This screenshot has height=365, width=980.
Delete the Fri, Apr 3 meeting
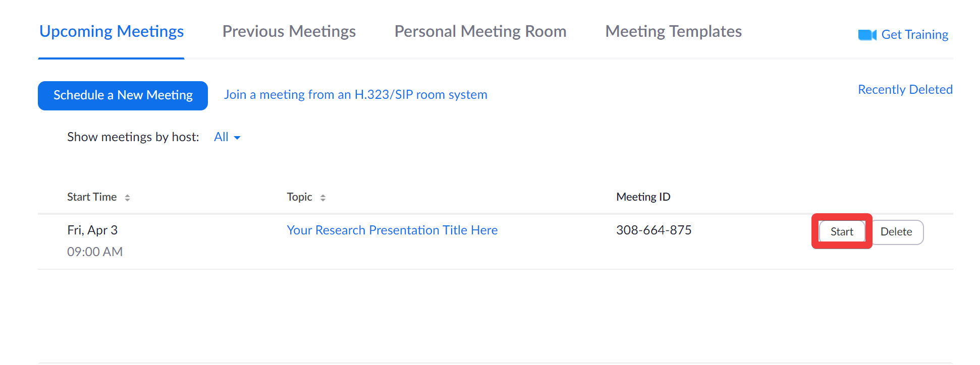[897, 232]
